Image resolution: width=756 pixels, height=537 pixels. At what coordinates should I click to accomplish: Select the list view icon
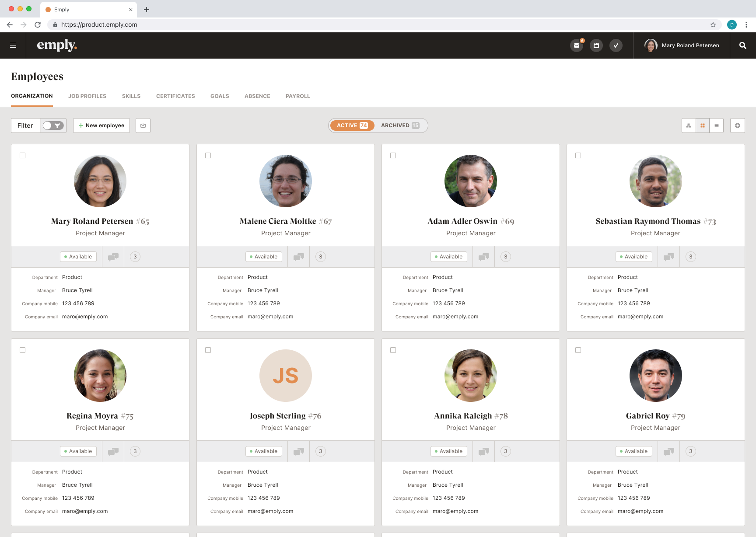(716, 126)
